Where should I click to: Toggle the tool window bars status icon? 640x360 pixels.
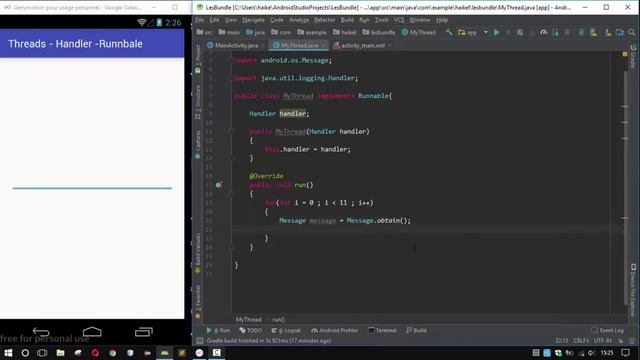tap(199, 340)
